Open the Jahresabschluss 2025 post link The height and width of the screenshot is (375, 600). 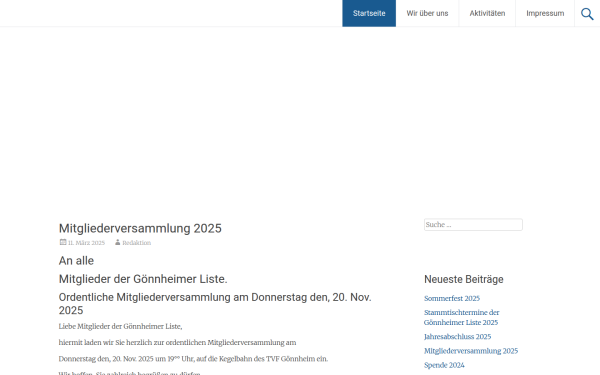pos(457,337)
